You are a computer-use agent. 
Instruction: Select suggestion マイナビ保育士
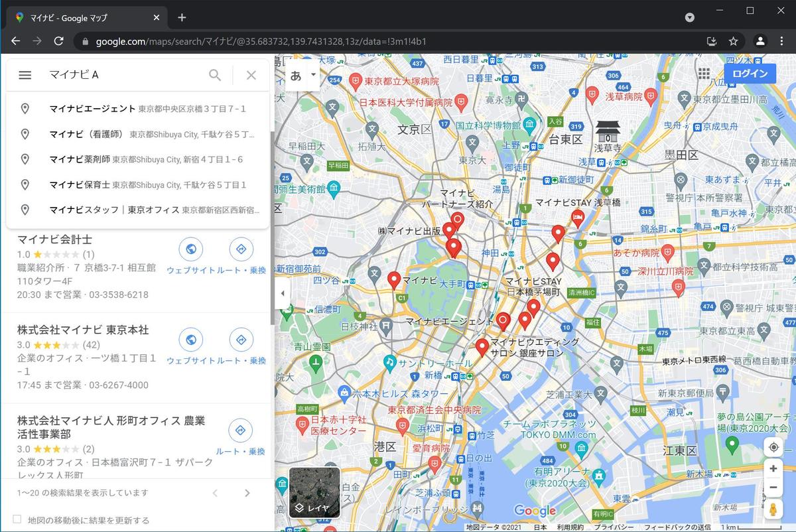point(138,184)
